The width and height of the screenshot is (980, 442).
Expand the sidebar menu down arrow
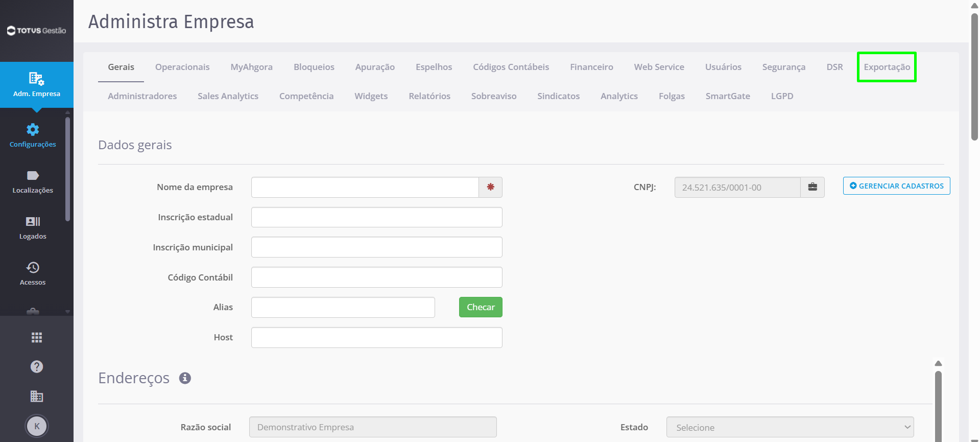click(x=67, y=312)
